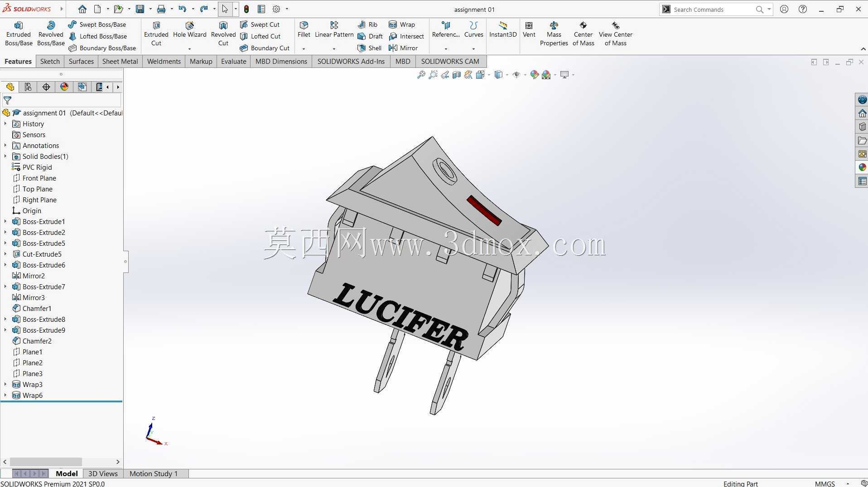Image resolution: width=868 pixels, height=487 pixels.
Task: Select the Swept Cut tool
Action: point(260,24)
